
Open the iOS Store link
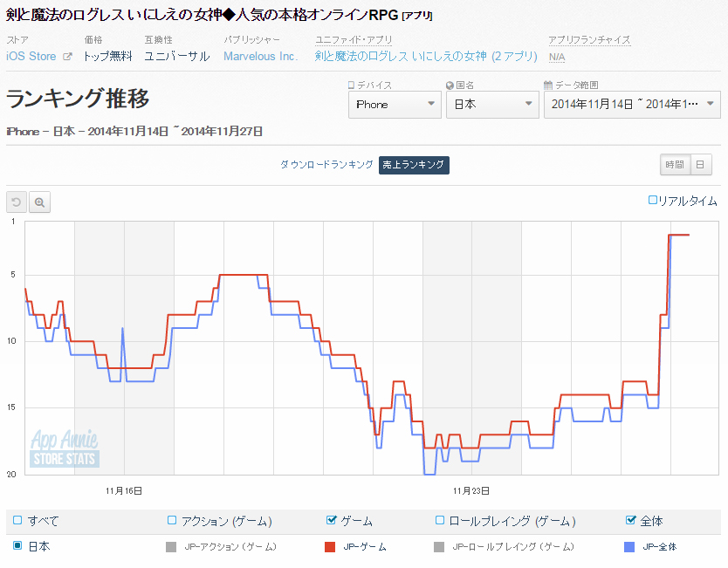(x=31, y=57)
